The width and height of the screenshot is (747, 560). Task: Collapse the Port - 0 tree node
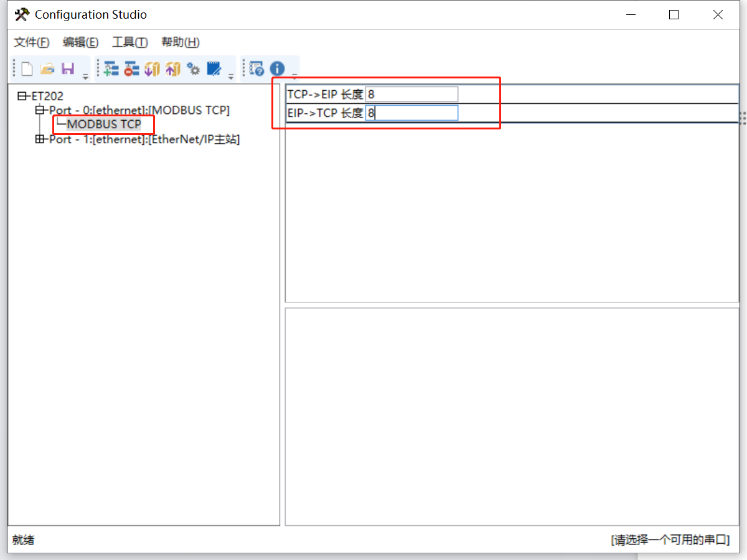pos(40,110)
